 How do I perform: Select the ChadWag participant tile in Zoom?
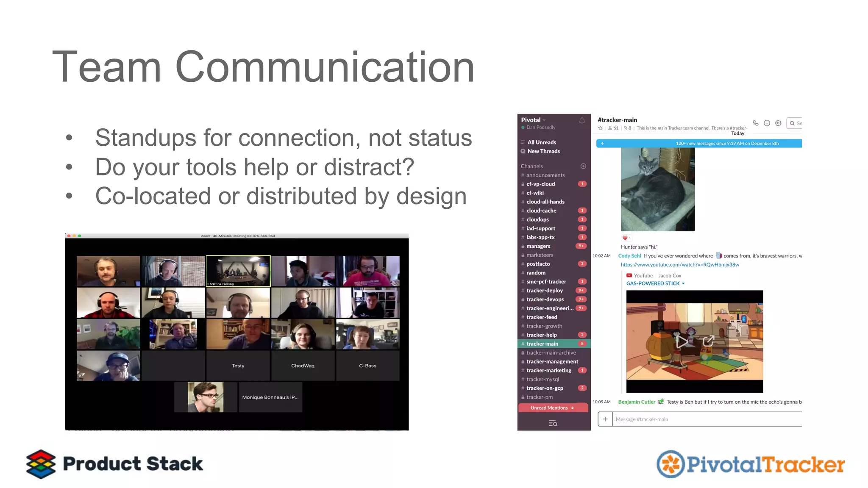coord(303,366)
